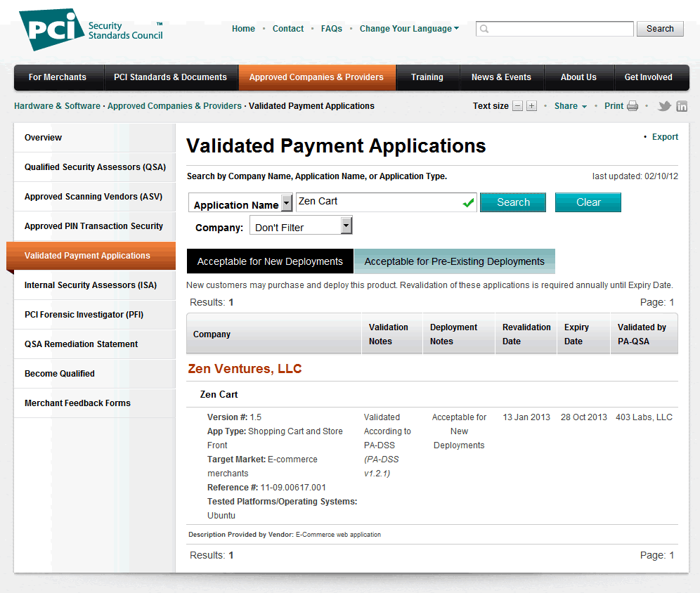This screenshot has height=593, width=700.
Task: Switch to Acceptable for Pre-Existing Deployments tab
Action: [x=454, y=261]
